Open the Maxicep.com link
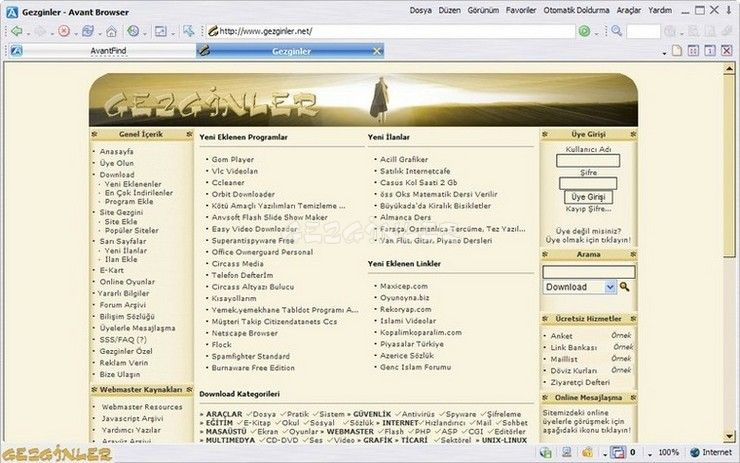 [404, 286]
